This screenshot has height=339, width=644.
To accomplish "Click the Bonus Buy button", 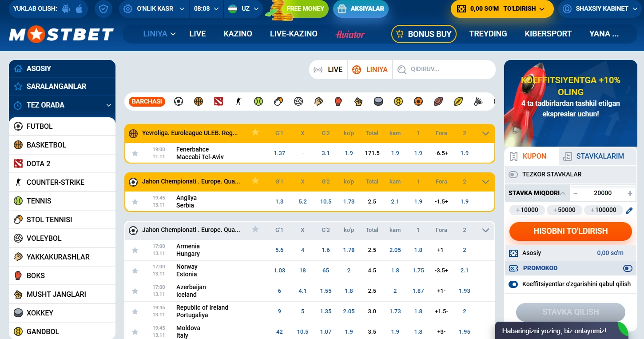I will 424,34.
